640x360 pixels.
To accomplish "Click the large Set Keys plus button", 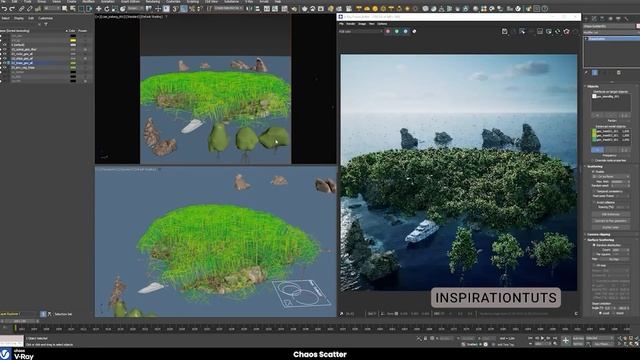I will tap(566, 340).
